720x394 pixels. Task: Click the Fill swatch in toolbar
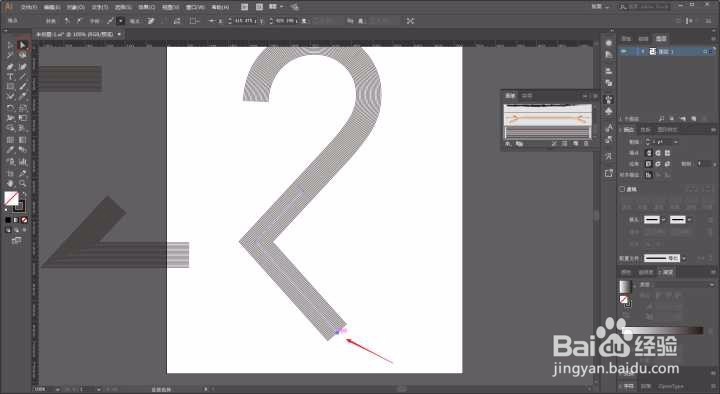(11, 198)
